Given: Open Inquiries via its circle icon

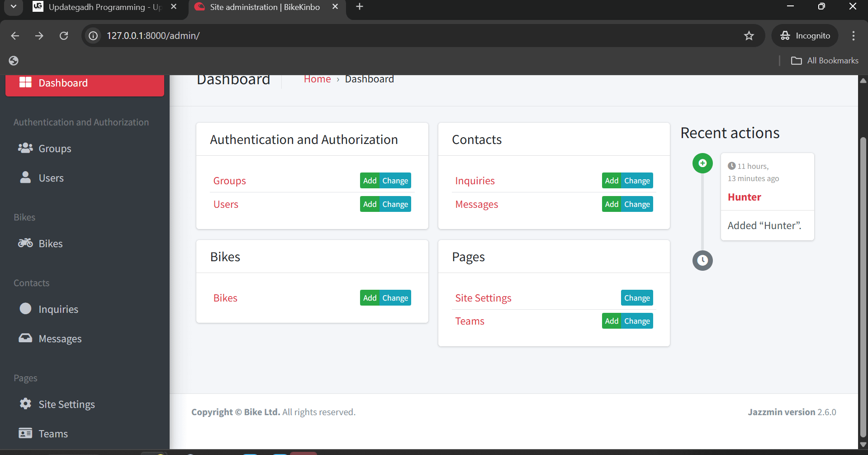Looking at the screenshot, I should [x=25, y=309].
